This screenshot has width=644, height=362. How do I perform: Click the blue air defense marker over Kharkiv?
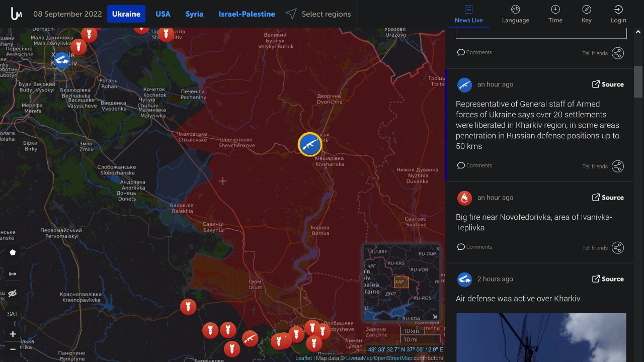[62, 60]
